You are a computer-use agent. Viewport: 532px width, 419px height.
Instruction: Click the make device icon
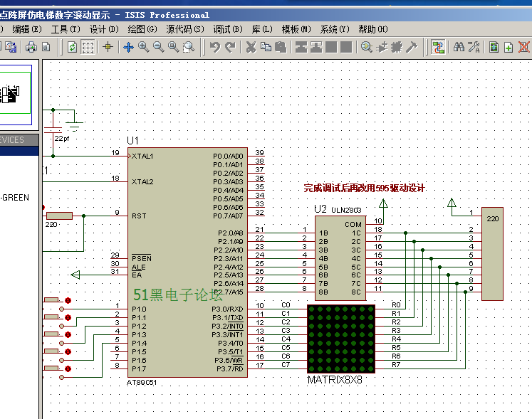click(x=382, y=47)
